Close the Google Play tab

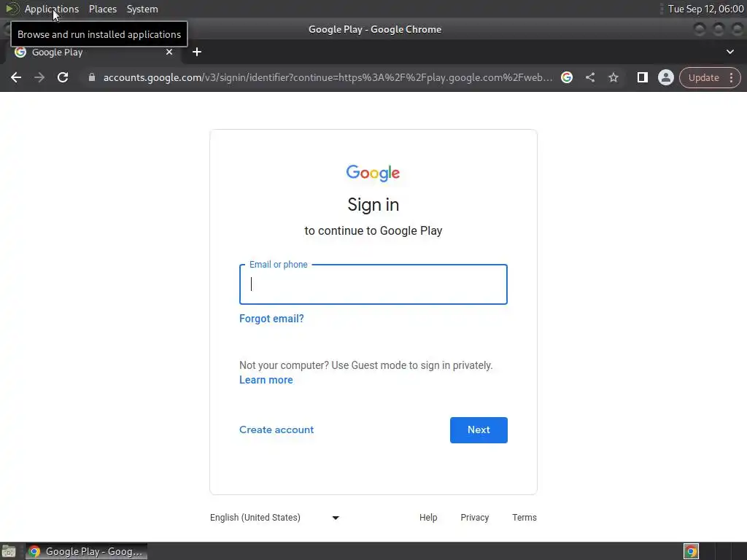point(169,52)
